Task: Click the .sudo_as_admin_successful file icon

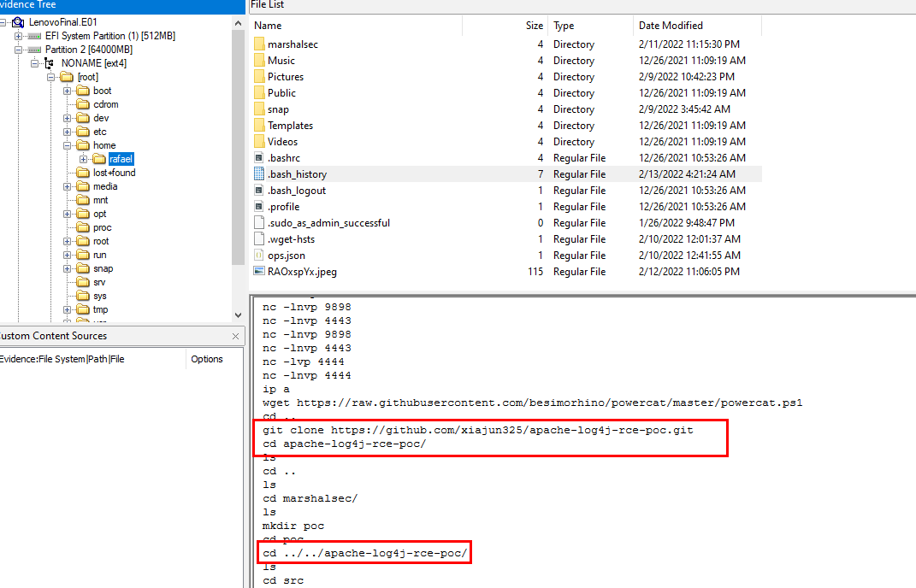Action: click(x=259, y=222)
